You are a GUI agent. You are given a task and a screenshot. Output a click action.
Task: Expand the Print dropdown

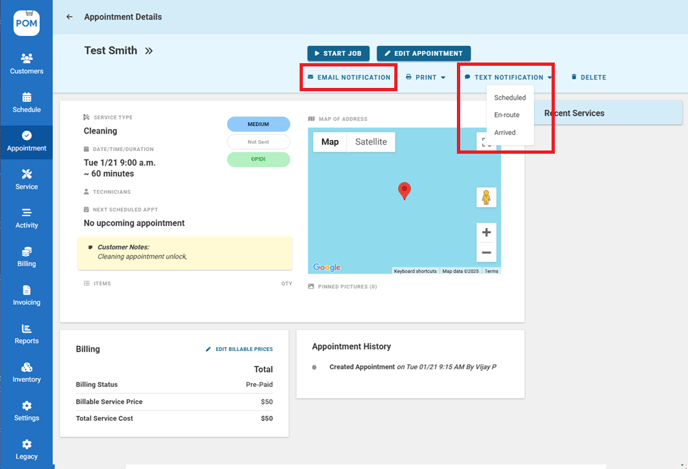(x=426, y=77)
